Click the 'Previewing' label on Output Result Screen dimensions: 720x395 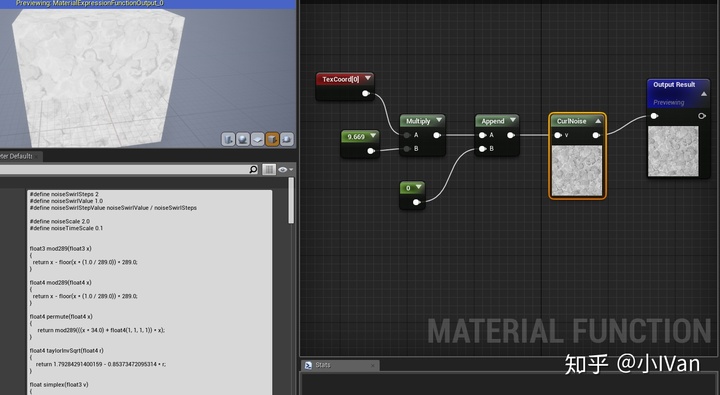point(669,102)
